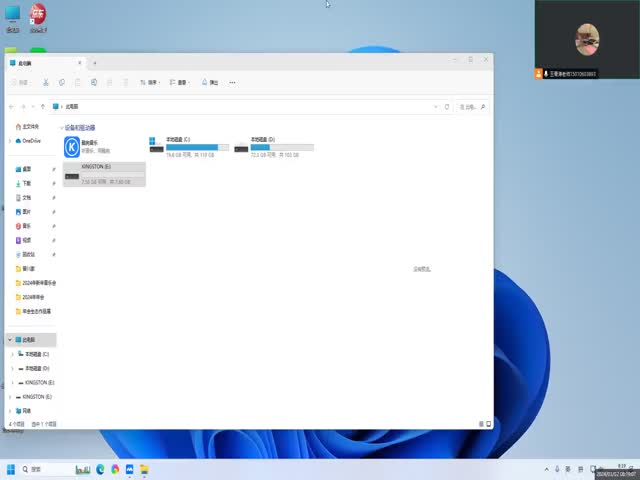Expand the OneDrive tree node
Image resolution: width=640 pixels, height=480 pixels.
click(x=10, y=141)
